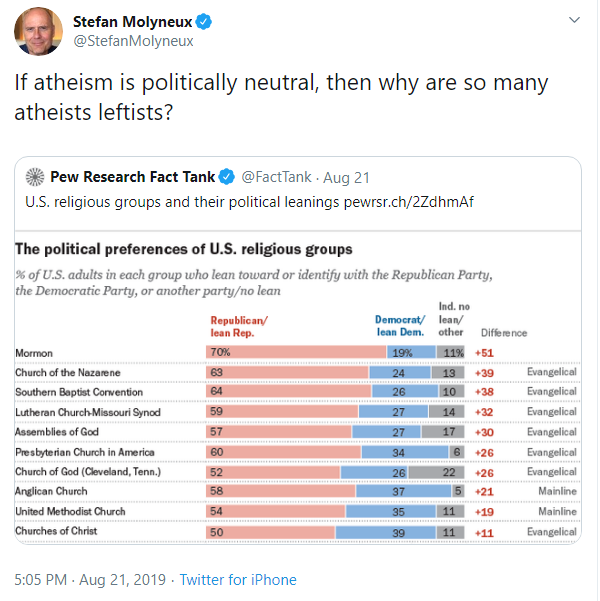Click the Pew Research Fact Tank logo icon
The width and height of the screenshot is (600, 601).
pyautogui.click(x=34, y=177)
